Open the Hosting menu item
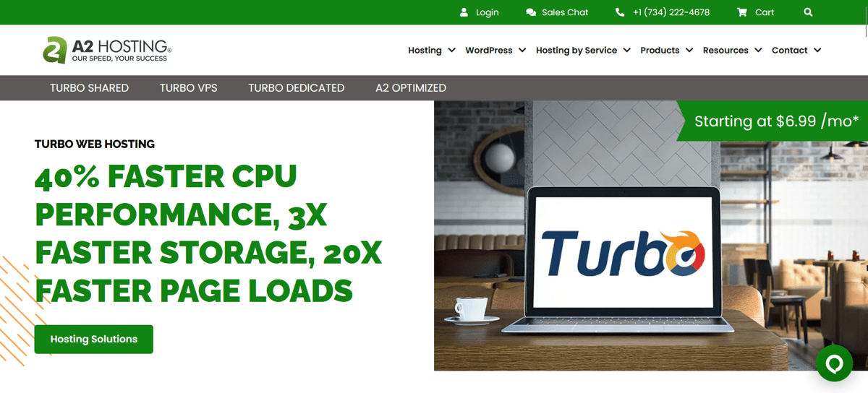This screenshot has width=868, height=393. (x=425, y=51)
